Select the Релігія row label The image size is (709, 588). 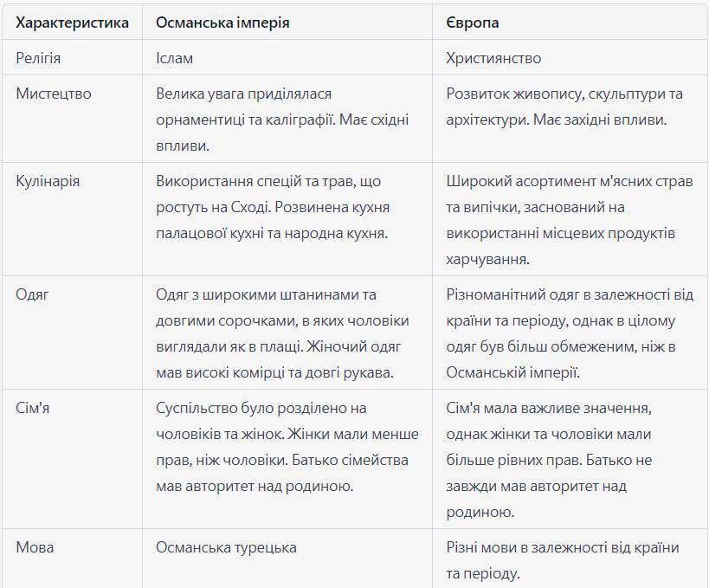coord(38,58)
